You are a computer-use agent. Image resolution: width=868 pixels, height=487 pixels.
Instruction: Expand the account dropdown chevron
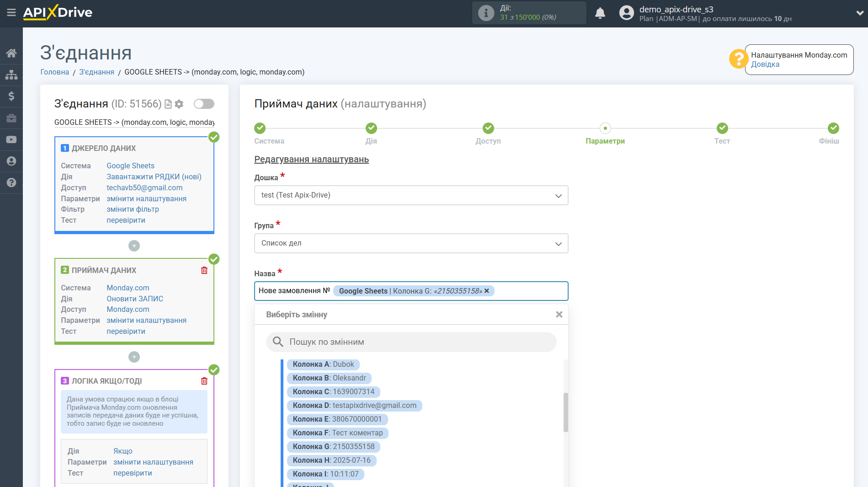tap(859, 13)
